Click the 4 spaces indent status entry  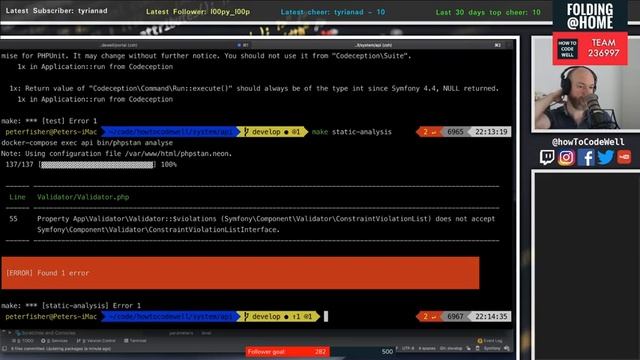tap(427, 348)
